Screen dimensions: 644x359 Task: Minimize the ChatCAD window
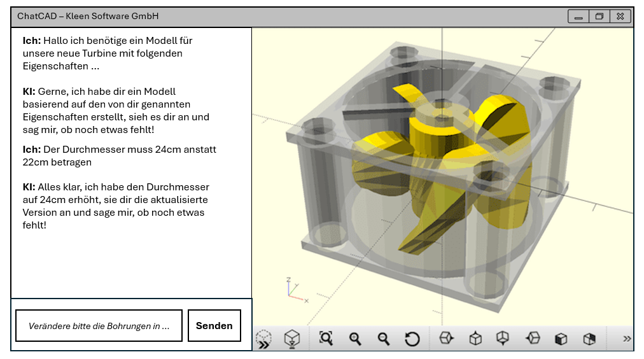tap(578, 17)
